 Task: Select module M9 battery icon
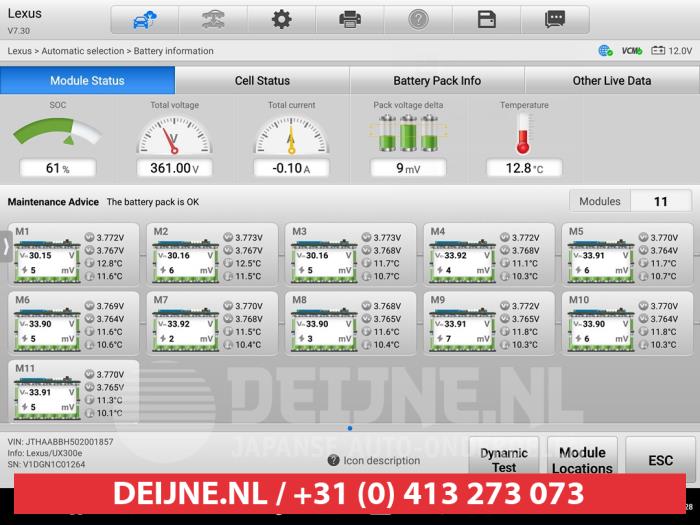462,329
